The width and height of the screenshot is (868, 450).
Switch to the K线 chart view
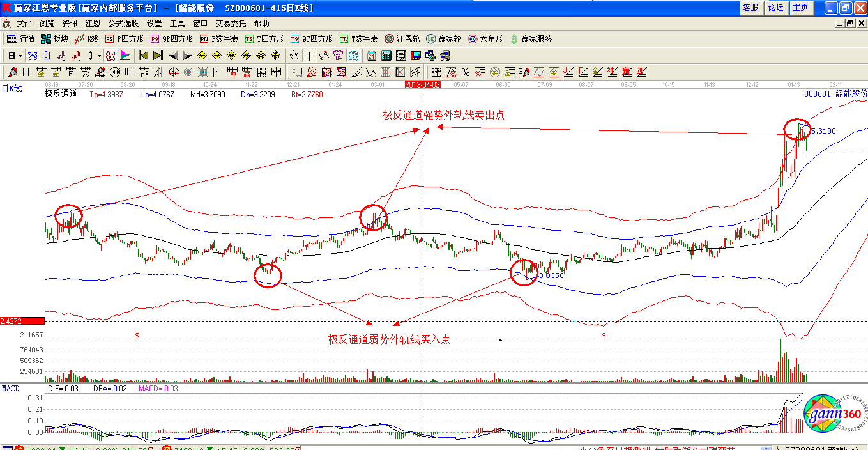coord(86,39)
